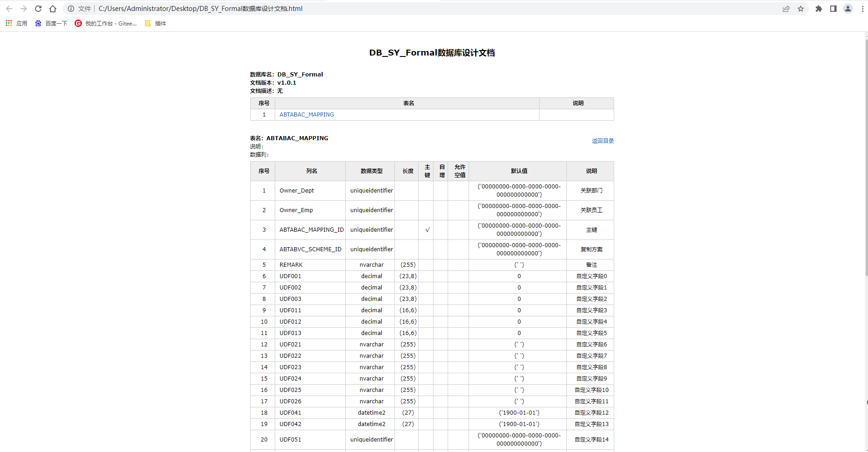Image resolution: width=868 pixels, height=452 pixels.
Task: Click the primary key checkmark in row 3
Action: click(x=427, y=230)
